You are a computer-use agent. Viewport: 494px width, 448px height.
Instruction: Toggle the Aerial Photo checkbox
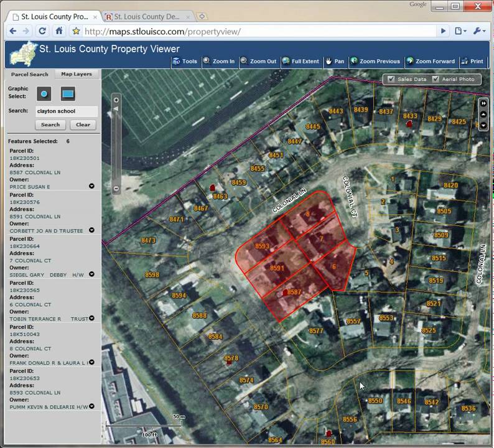click(x=436, y=79)
